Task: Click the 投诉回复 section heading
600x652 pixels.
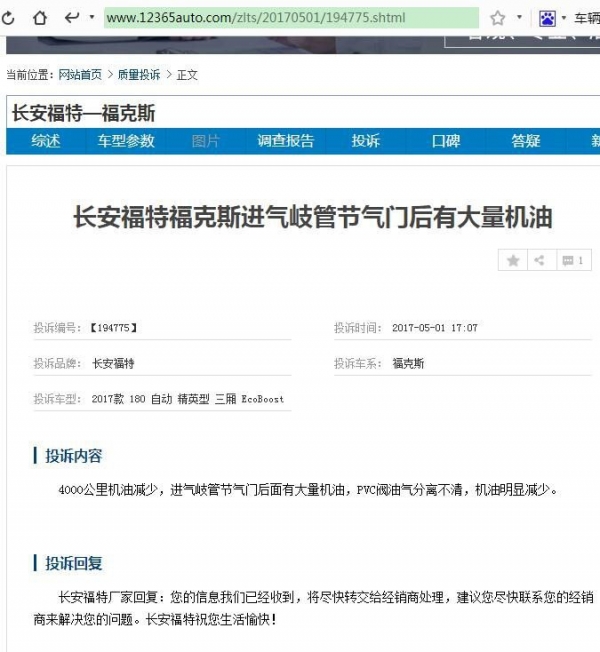Action: (73, 563)
